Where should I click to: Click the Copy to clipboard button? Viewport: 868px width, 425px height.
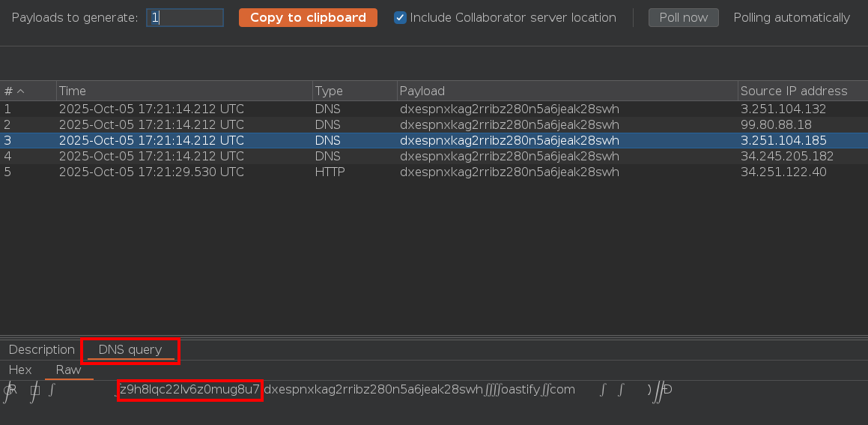click(308, 17)
